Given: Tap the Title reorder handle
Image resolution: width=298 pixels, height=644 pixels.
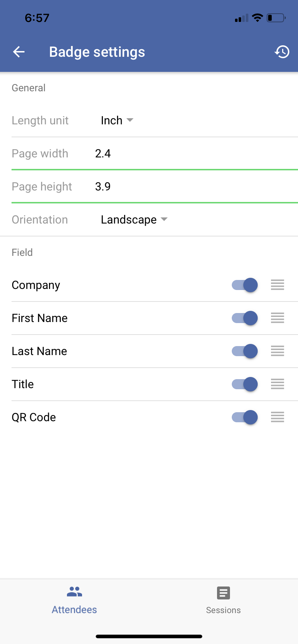Looking at the screenshot, I should click(x=277, y=384).
